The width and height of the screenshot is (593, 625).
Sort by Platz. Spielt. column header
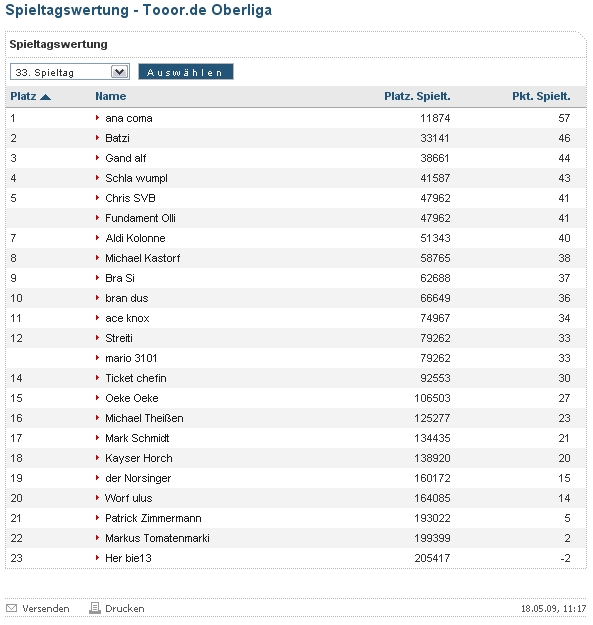(x=417, y=96)
